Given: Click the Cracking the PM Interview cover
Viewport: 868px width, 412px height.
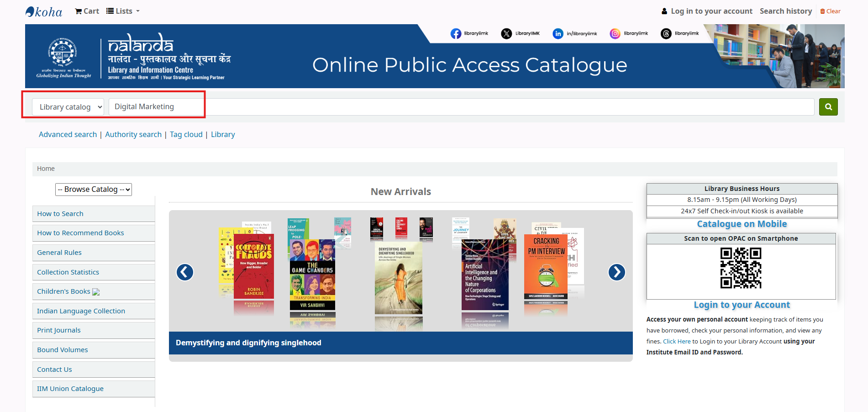Looking at the screenshot, I should pyautogui.click(x=546, y=266).
